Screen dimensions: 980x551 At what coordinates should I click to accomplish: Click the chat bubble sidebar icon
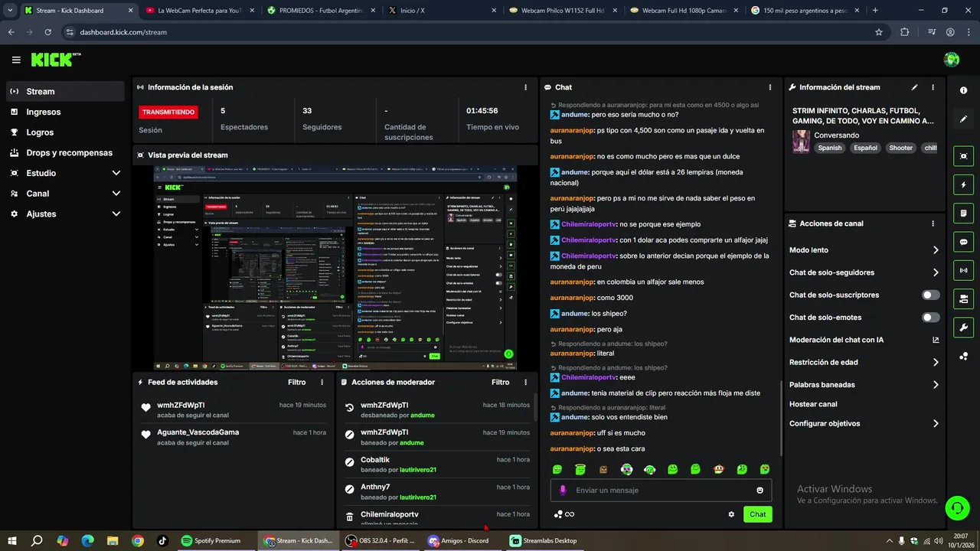(963, 242)
